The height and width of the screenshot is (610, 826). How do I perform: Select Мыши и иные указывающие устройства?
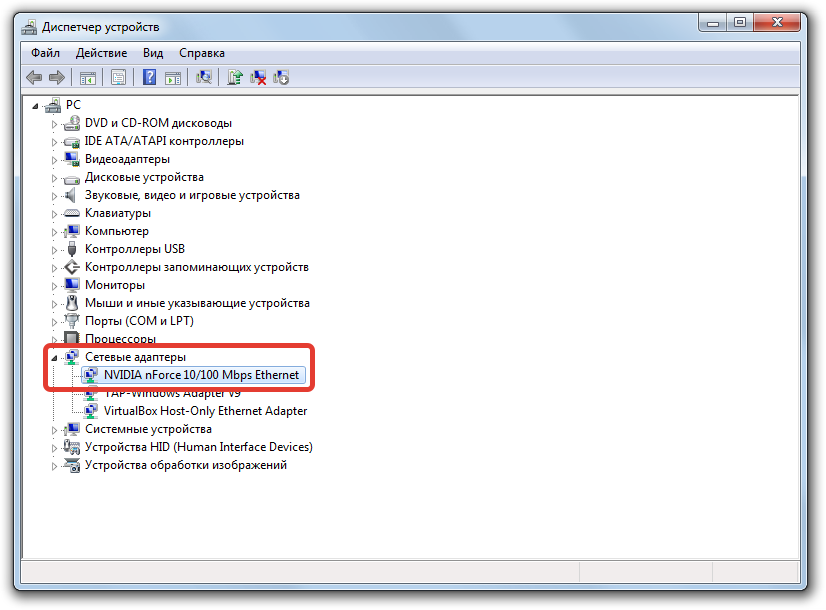coord(198,303)
